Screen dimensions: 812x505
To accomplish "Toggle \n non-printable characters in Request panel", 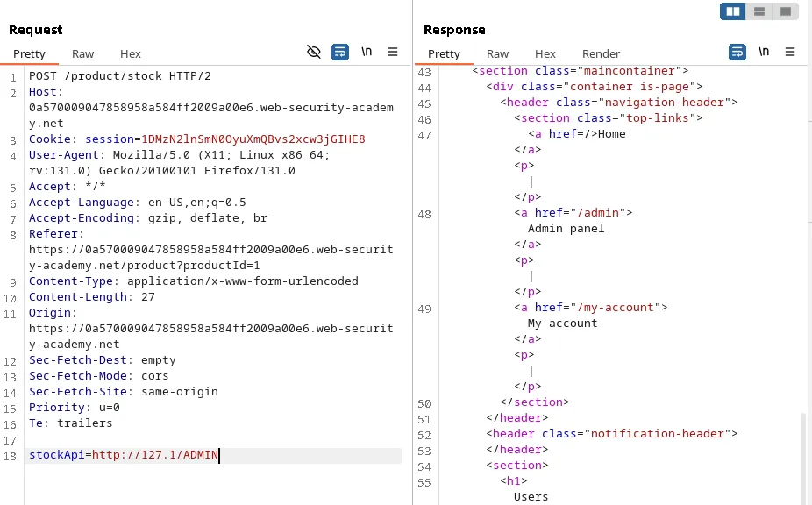I will click(x=367, y=51).
